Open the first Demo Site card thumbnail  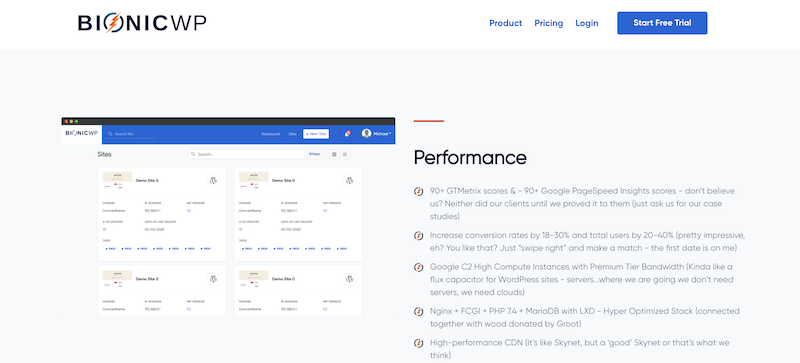pos(117,180)
